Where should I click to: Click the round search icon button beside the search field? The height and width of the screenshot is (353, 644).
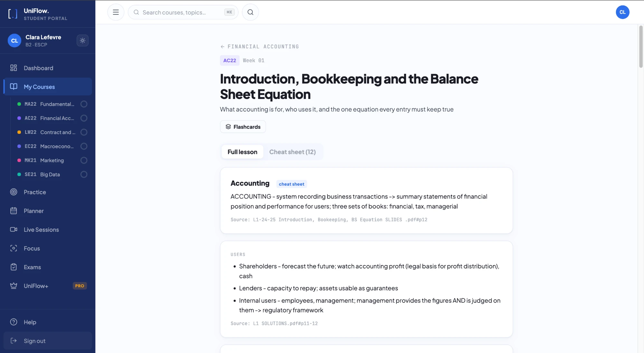point(250,12)
